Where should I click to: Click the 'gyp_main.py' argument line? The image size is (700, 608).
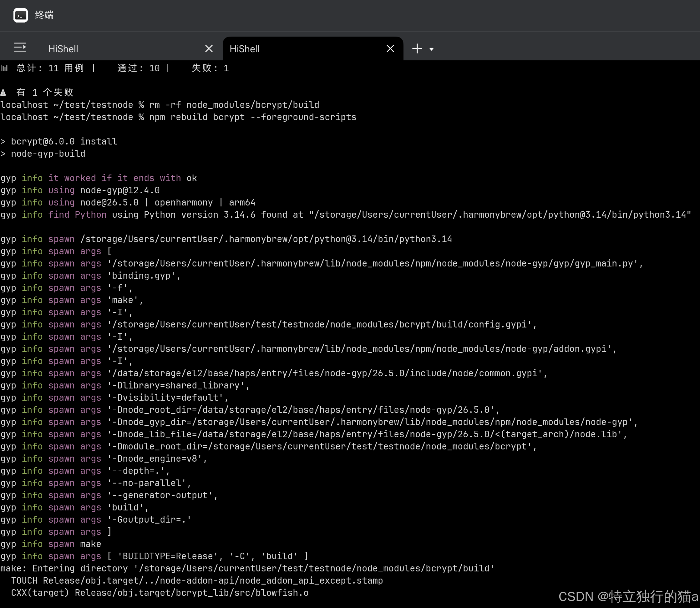322,264
